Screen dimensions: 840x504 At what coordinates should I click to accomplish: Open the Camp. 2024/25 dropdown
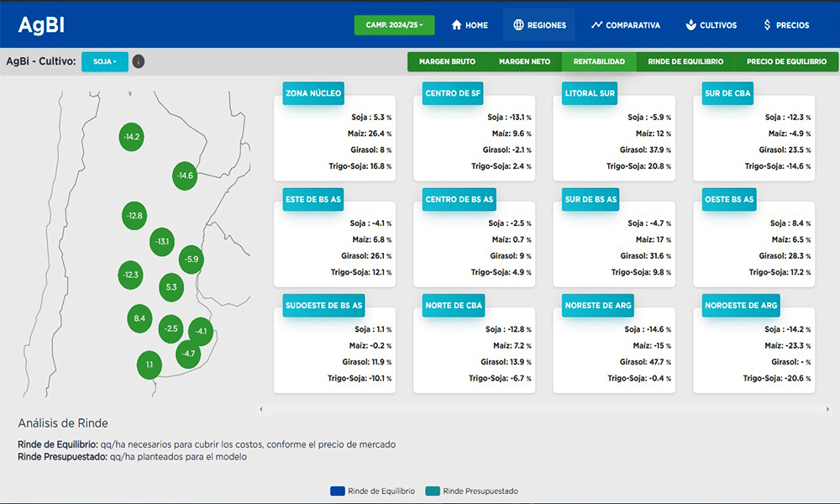(394, 25)
